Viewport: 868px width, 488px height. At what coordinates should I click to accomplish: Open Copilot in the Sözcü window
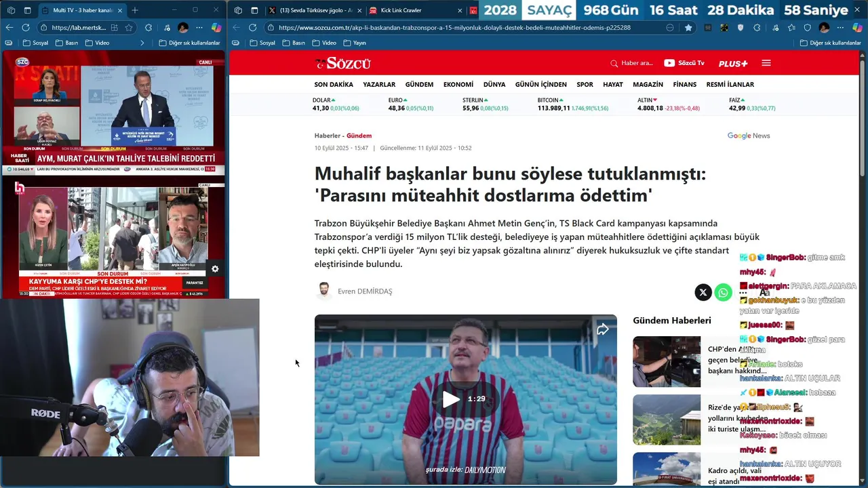coord(857,28)
